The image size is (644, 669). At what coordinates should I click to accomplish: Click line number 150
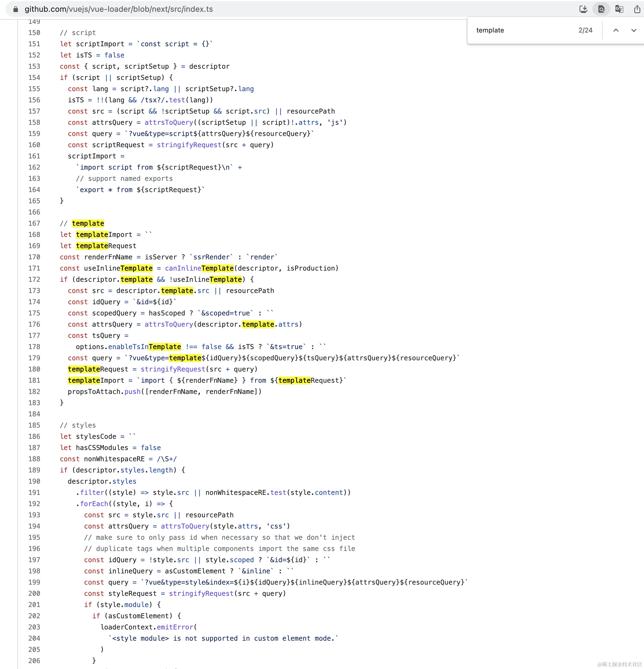click(x=34, y=33)
